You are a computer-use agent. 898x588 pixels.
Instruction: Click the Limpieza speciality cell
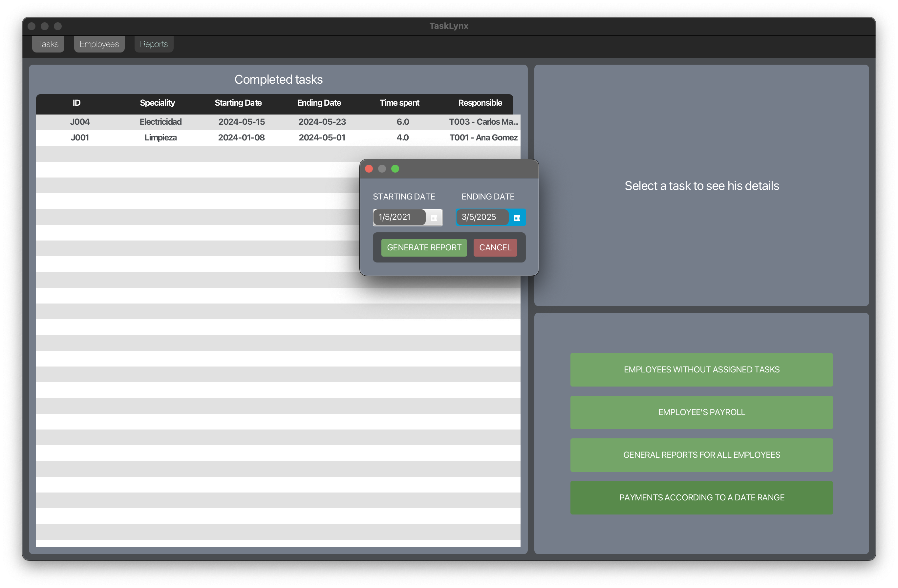tap(160, 138)
